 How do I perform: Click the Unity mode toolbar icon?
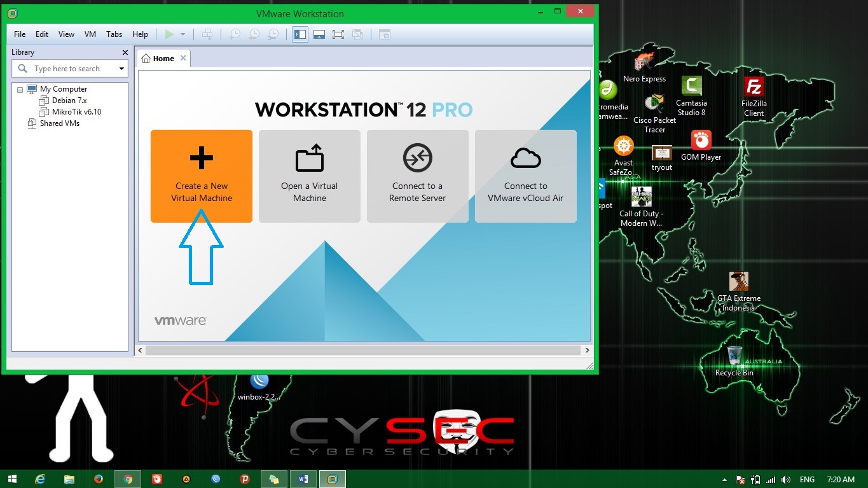(x=357, y=34)
